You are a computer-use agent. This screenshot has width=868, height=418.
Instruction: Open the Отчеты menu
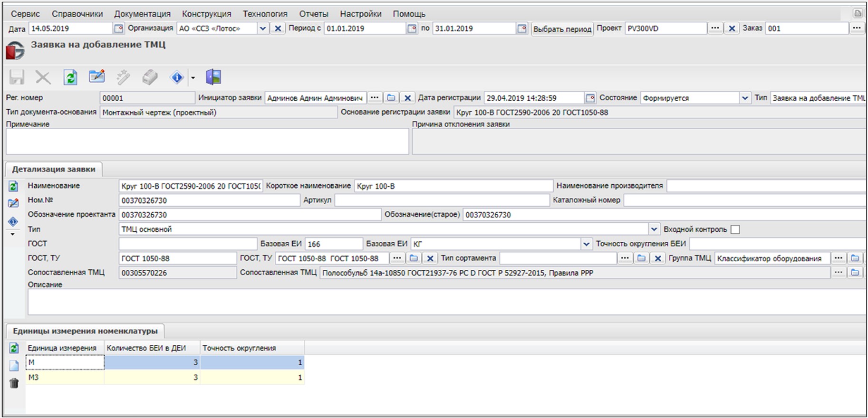tap(313, 14)
